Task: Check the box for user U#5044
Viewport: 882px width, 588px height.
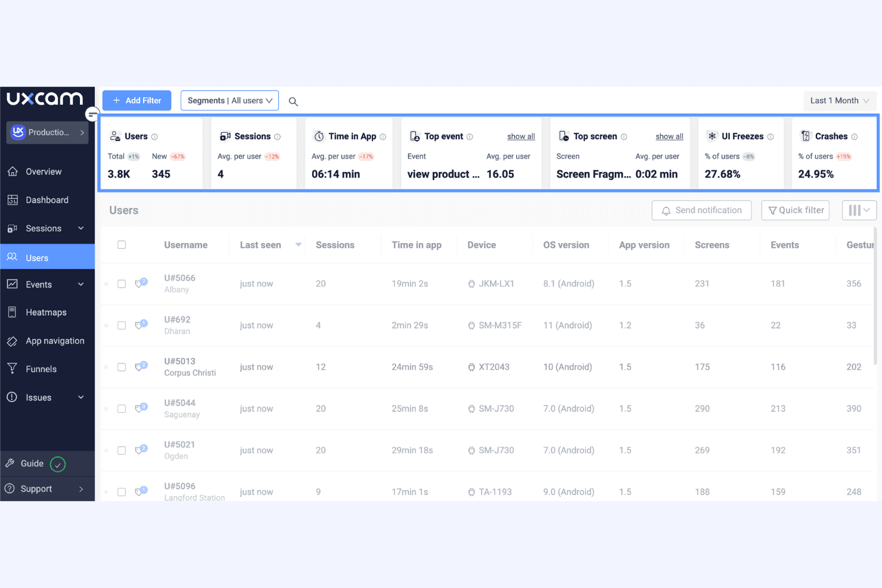Action: click(122, 409)
